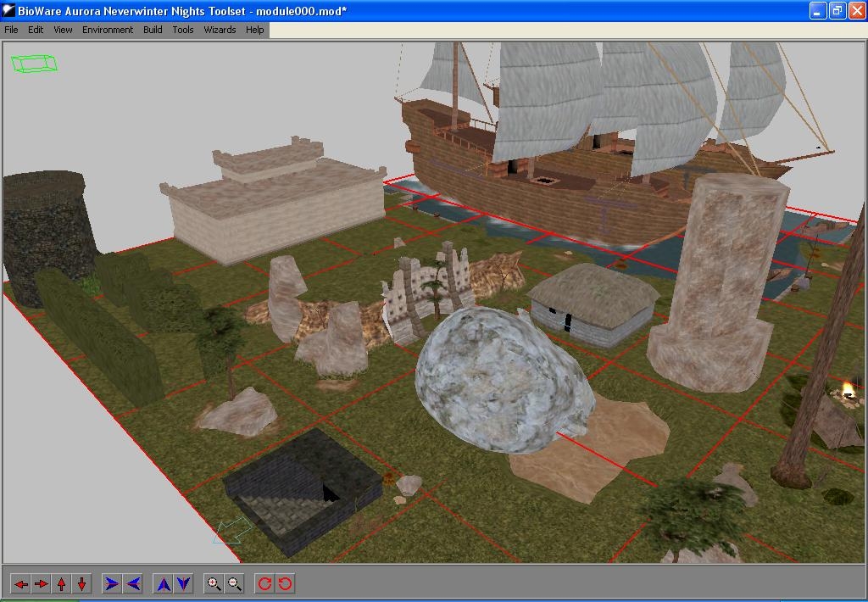Click the blue right-pointing camera turn arrow
The width and height of the screenshot is (868, 602).
pyautogui.click(x=112, y=583)
